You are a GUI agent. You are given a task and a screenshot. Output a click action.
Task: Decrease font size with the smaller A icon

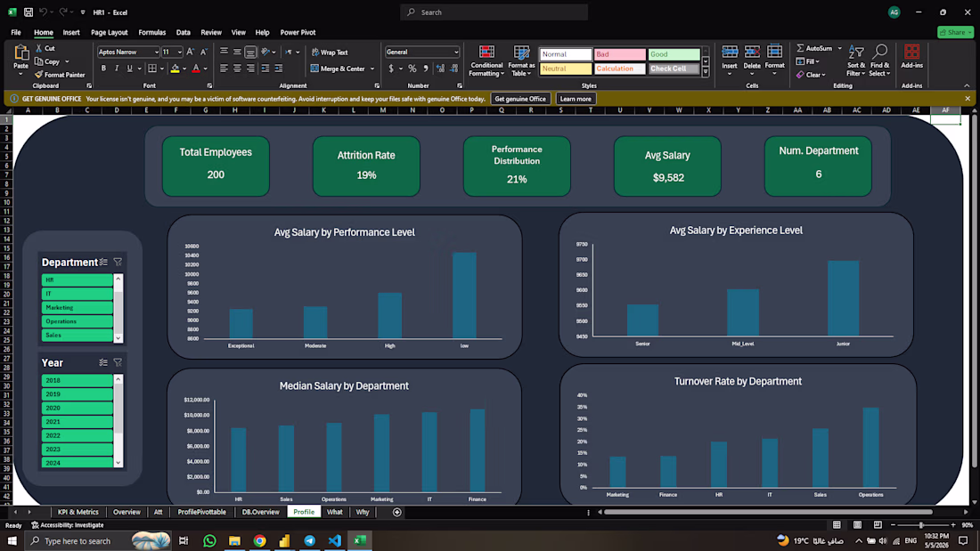203,52
